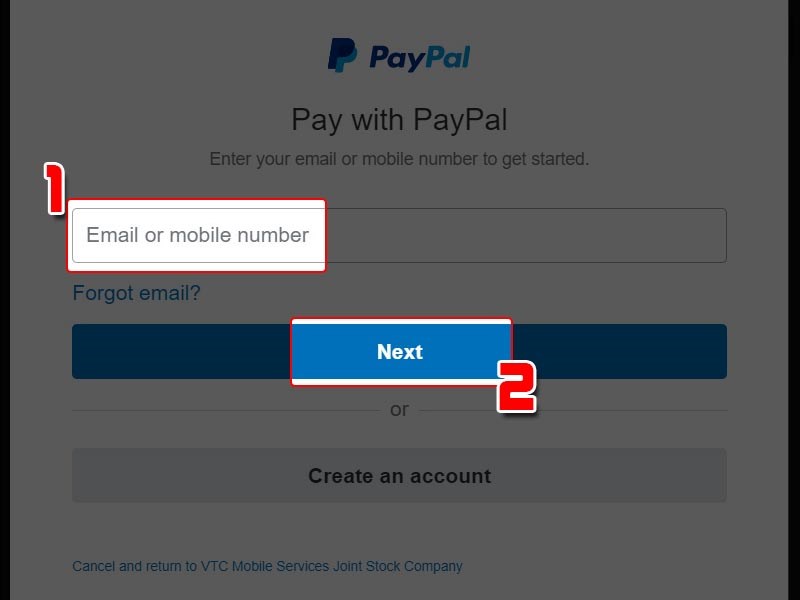Click the dark right part of Next bar
Image resolution: width=800 pixels, height=600 pixels.
point(619,352)
